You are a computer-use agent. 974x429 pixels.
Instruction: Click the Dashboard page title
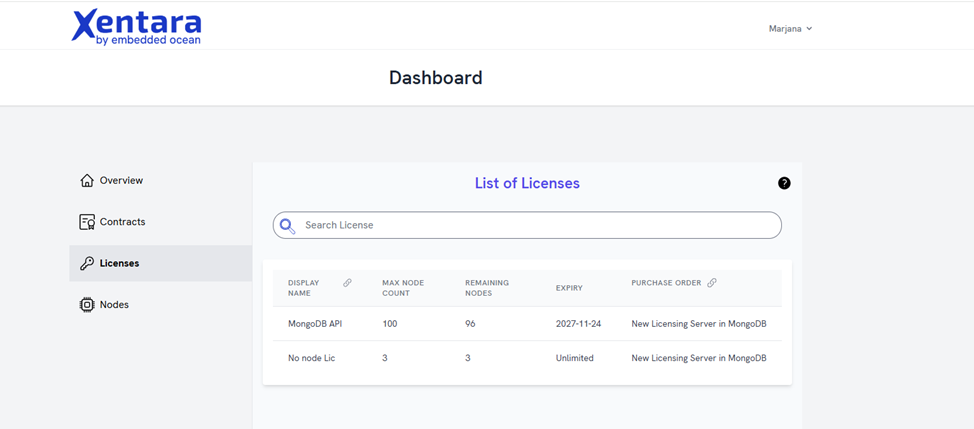[x=435, y=78]
